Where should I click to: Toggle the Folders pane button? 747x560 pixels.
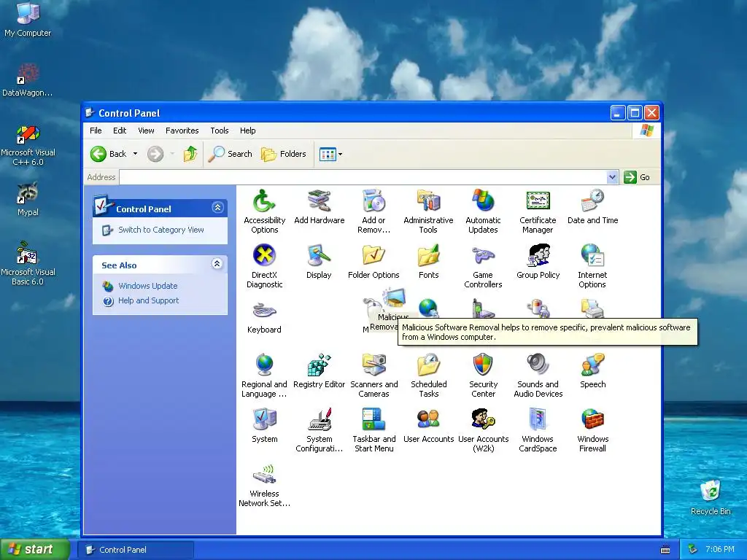pos(284,154)
